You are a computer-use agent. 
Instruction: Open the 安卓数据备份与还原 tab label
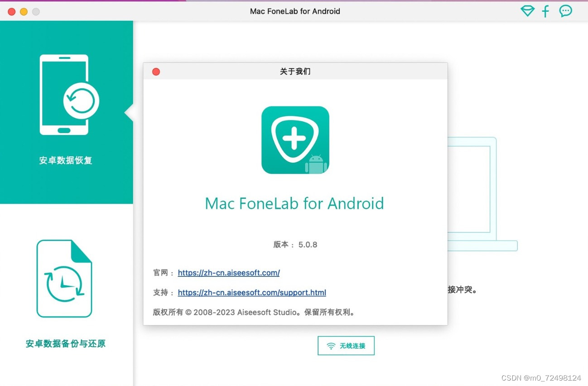click(x=66, y=343)
